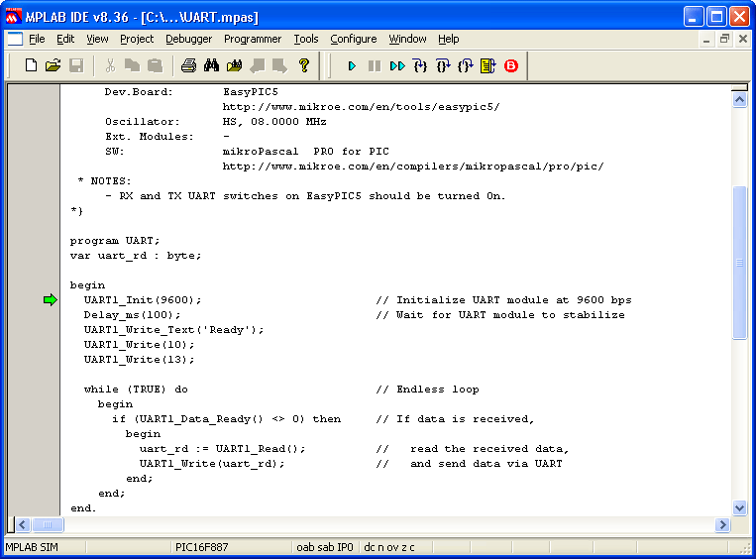Open the Tools menu
The image size is (756, 559).
pos(306,39)
